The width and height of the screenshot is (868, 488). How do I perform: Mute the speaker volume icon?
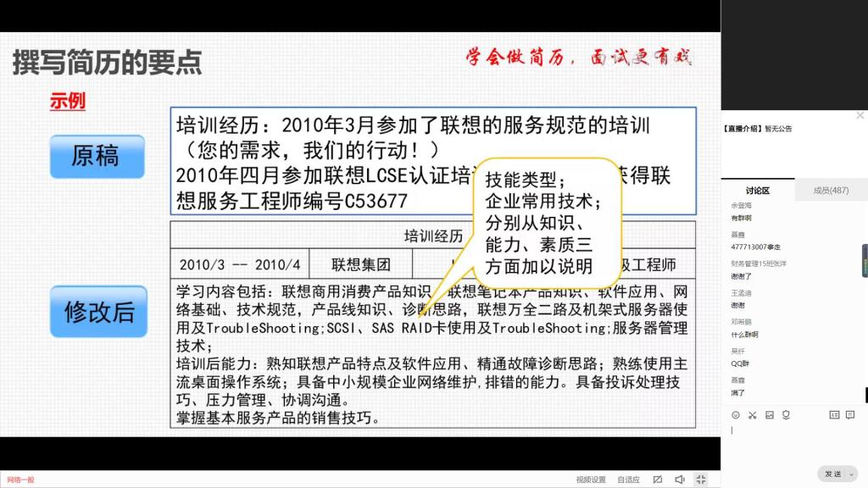(679, 480)
